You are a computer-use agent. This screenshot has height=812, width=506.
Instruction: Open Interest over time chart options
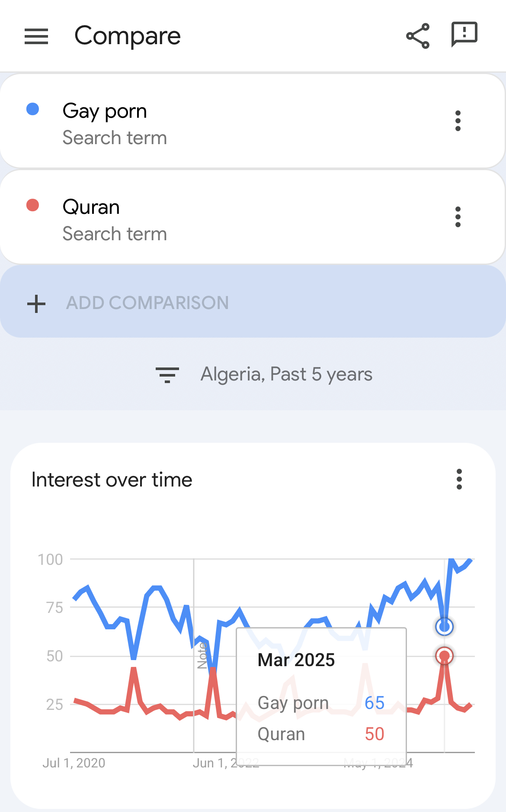point(459,479)
